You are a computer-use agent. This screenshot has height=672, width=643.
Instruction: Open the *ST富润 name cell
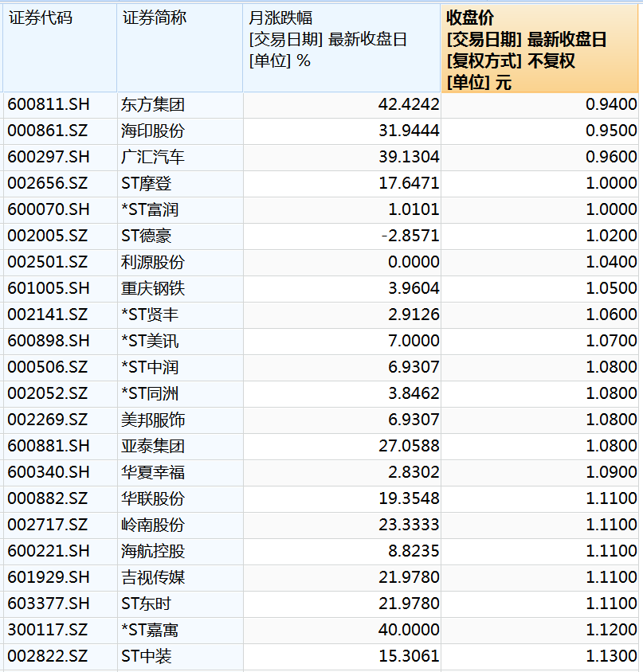click(x=180, y=210)
